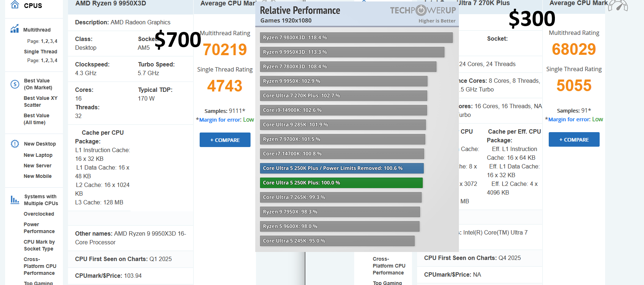
Task: Click + COMPARE for the Core Ultra 7 270K Plus
Action: [x=574, y=139]
